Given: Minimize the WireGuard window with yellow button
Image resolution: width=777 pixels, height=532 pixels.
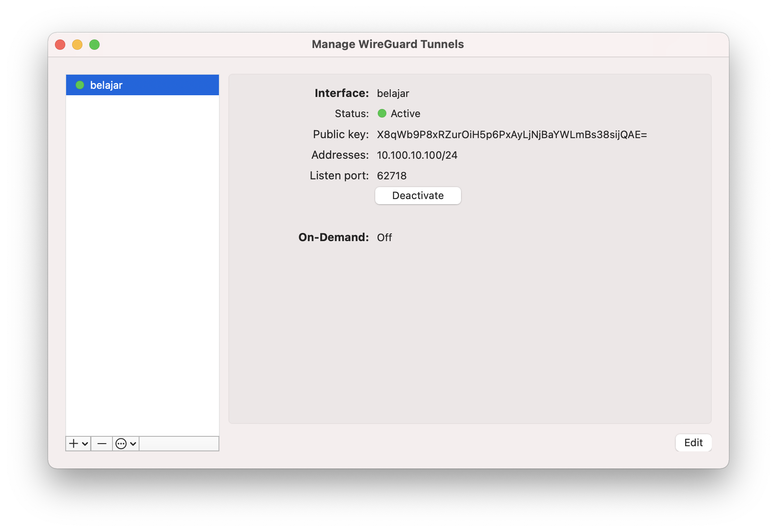Looking at the screenshot, I should [77, 45].
